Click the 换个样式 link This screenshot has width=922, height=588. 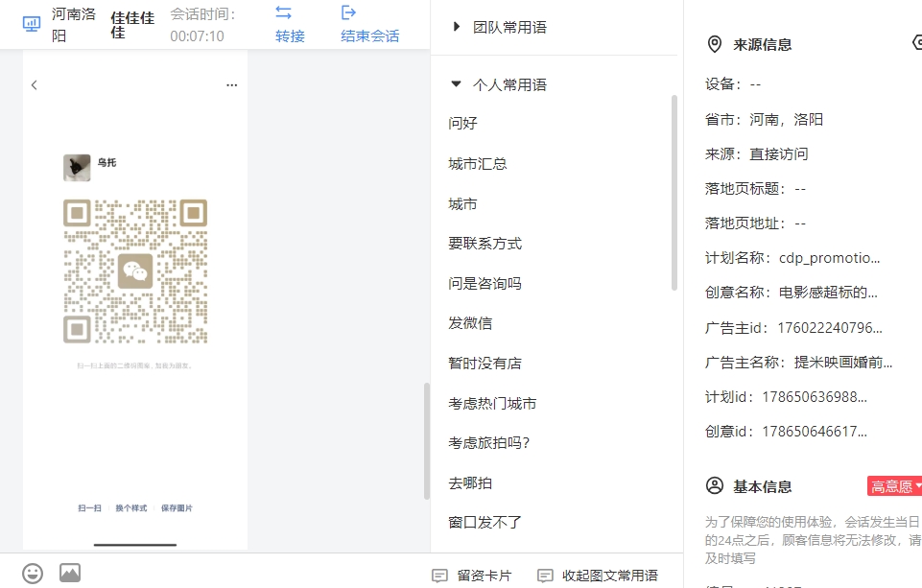[131, 508]
